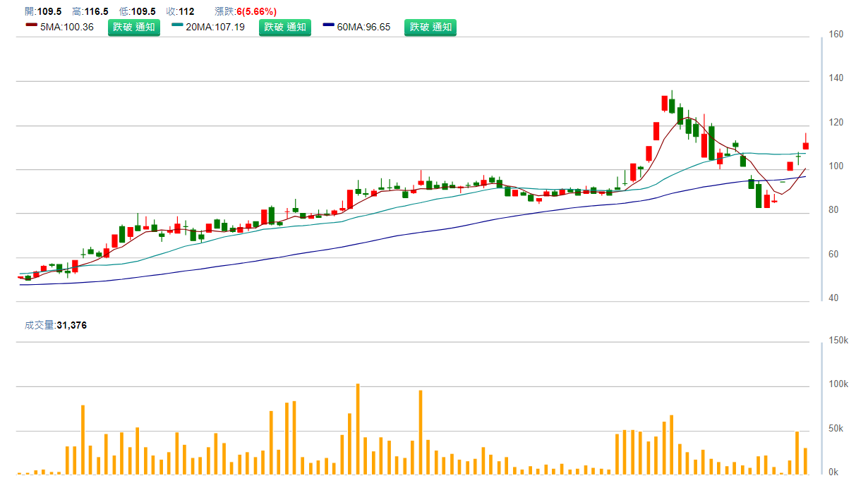Select the 60MA:96.65 legend label
Viewport: 868px width, 483px height.
(x=363, y=27)
